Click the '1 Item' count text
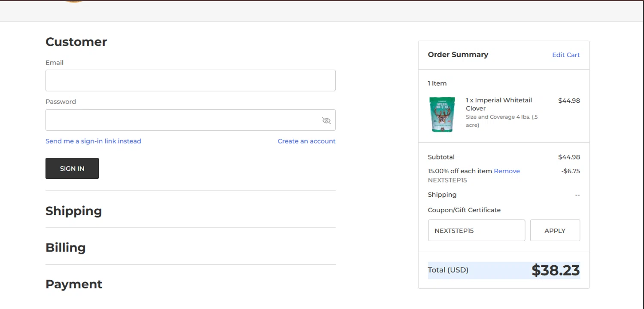Image resolution: width=644 pixels, height=309 pixels. 437,83
